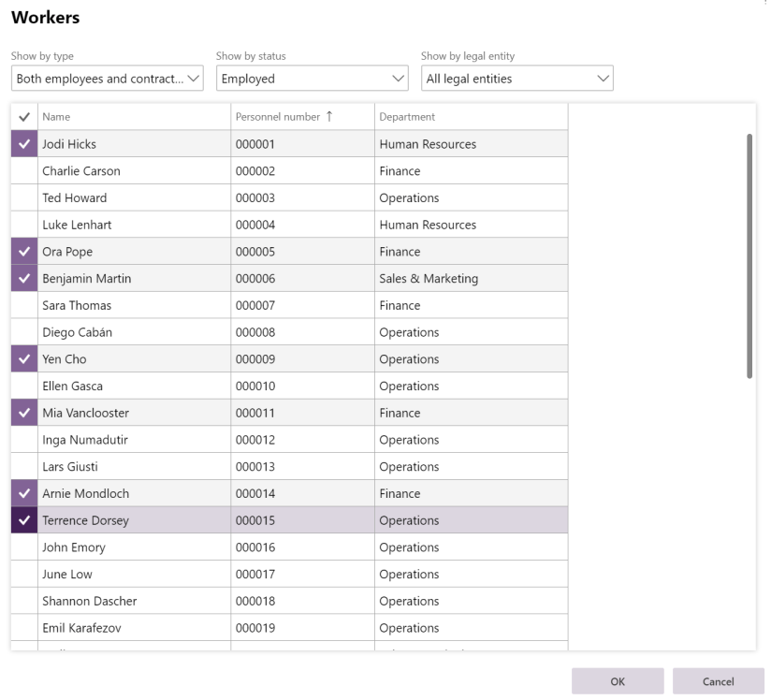Screen dimensions: 771x700
Task: Tick the checkbox for Luke Lenhart
Action: coord(23,225)
